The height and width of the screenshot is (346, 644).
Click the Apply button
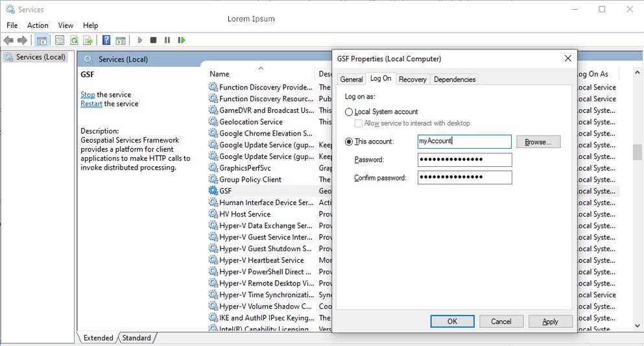tap(550, 321)
